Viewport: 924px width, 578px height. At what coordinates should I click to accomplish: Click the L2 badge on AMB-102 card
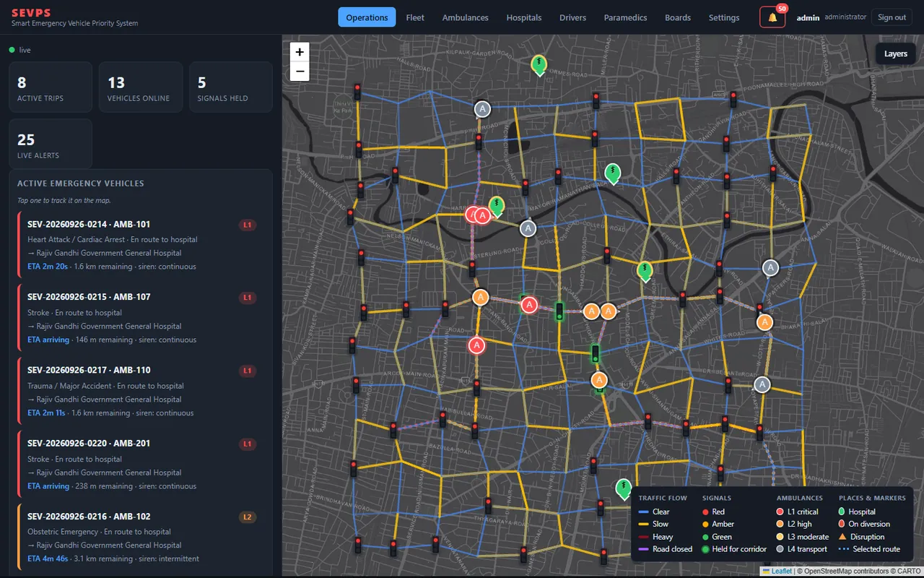pyautogui.click(x=248, y=517)
